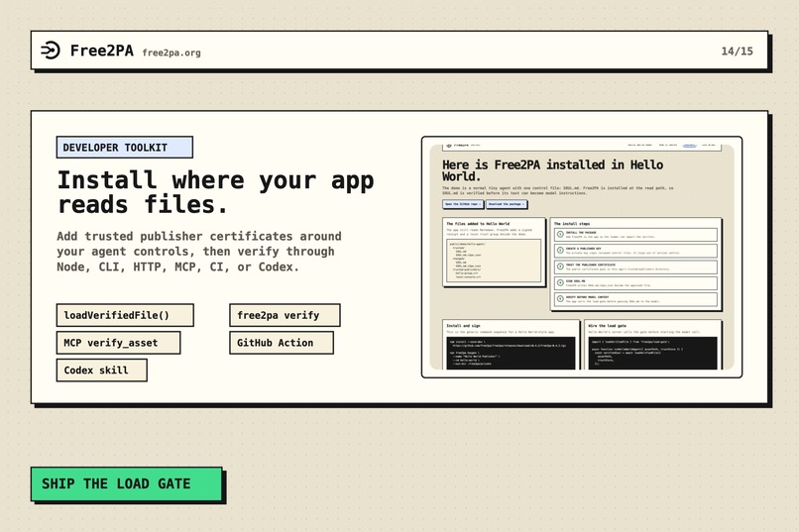The height and width of the screenshot is (532, 799).
Task: Click the file tree listing box in preview
Action: point(494,261)
